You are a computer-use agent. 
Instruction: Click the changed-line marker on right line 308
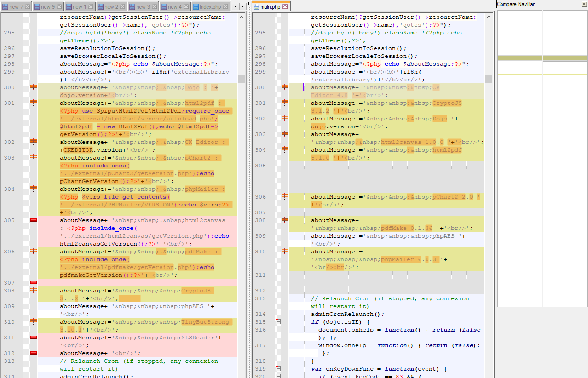(x=285, y=220)
